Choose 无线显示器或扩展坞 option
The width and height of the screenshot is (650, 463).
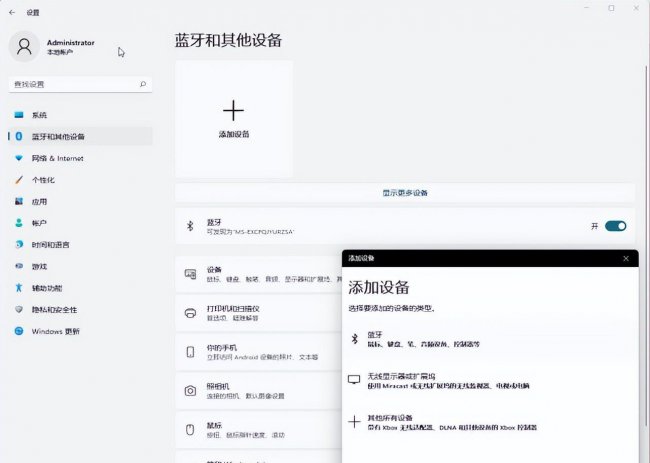click(490, 381)
